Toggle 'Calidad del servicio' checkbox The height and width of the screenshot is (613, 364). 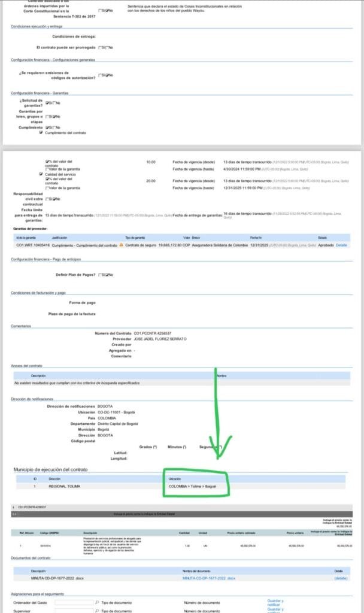(x=41, y=174)
